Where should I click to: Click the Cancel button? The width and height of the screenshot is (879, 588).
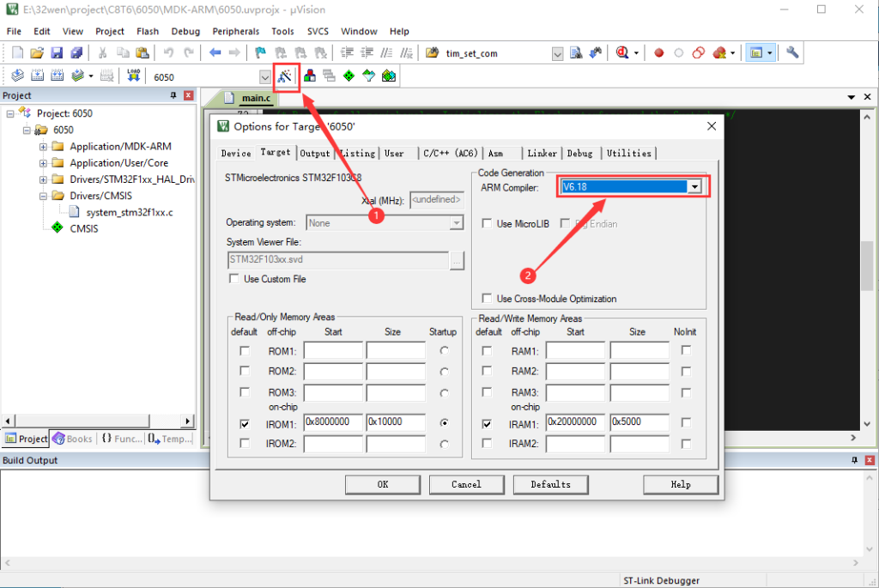466,484
